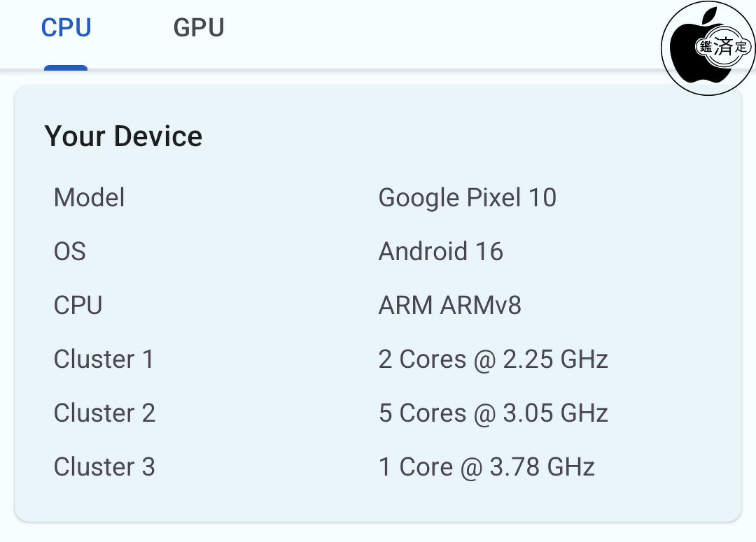Select 1 Core @ 3.78 GHz text
The height and width of the screenshot is (542, 756).
(486, 467)
